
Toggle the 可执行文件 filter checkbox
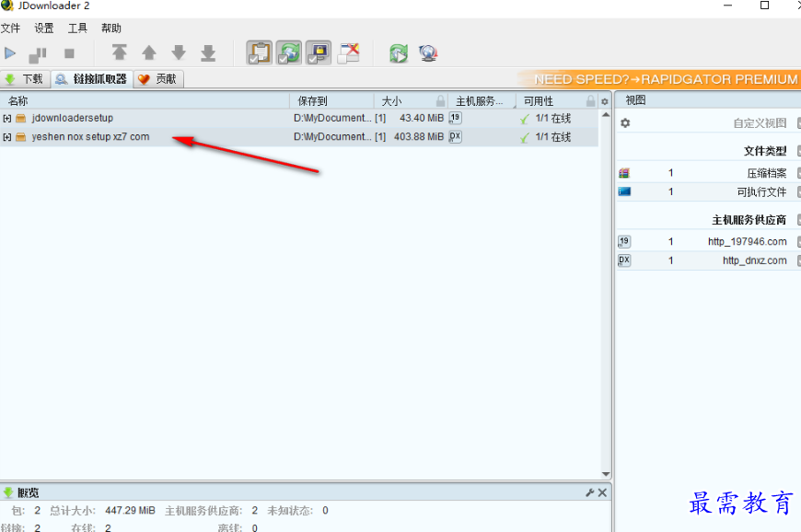[798, 192]
